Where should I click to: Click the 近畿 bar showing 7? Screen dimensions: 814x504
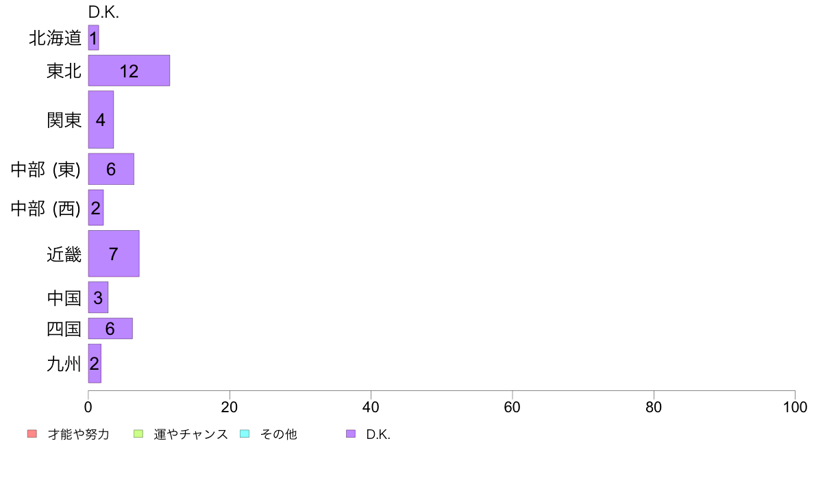click(114, 254)
